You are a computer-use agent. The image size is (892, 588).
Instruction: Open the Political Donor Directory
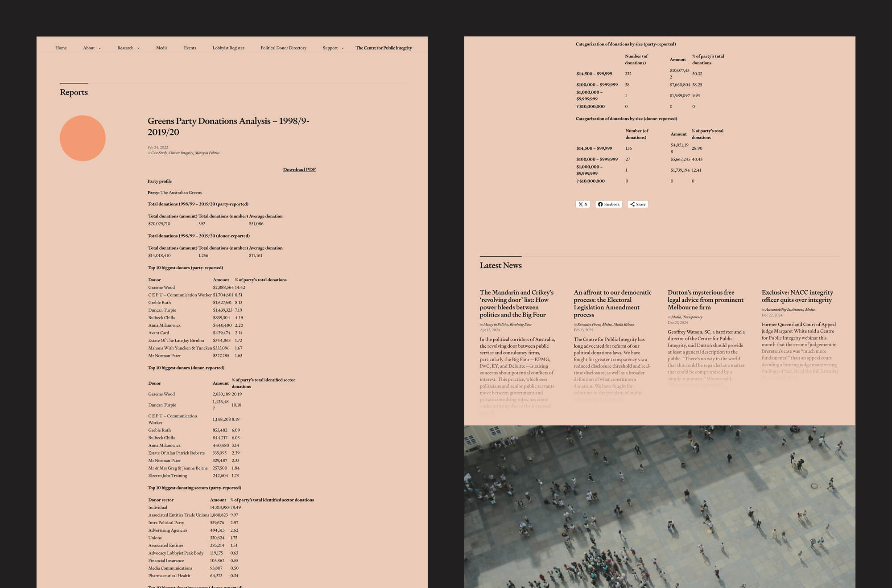[284, 48]
